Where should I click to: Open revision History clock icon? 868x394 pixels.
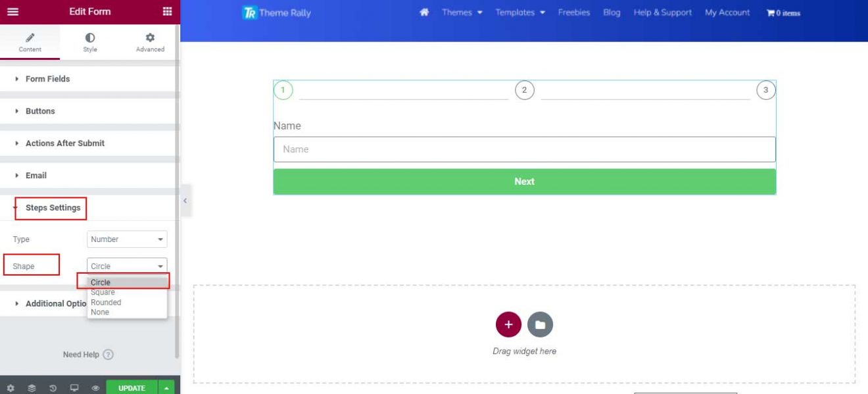pos(54,388)
